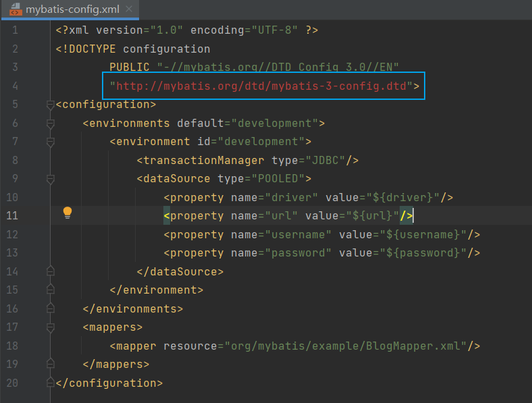Viewport: 532px width, 403px height.
Task: Switch to the mybatis-config.xml tab
Action: (x=70, y=9)
